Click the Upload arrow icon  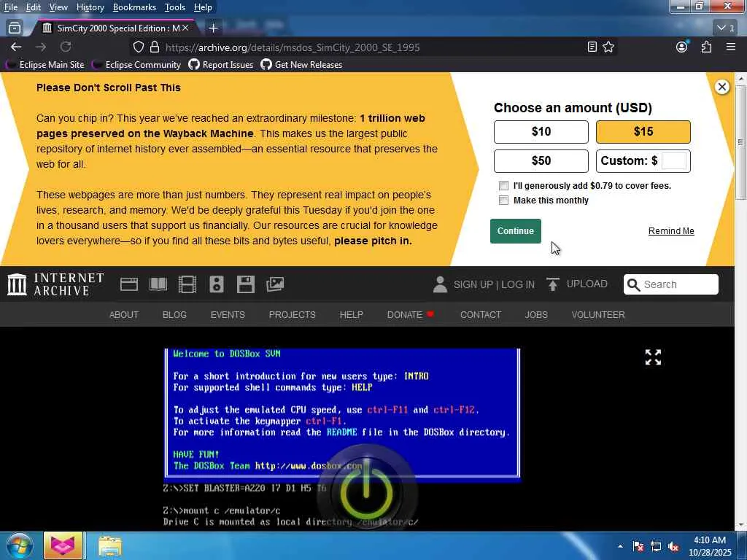coord(553,284)
